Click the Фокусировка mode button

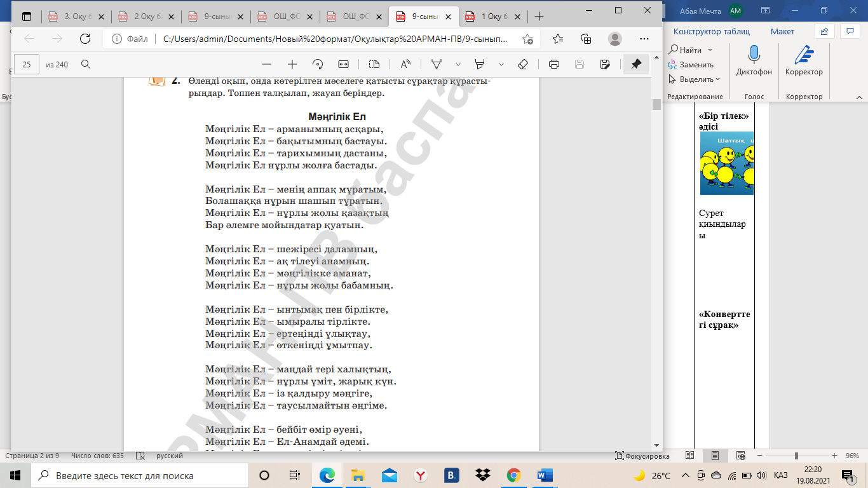(x=642, y=456)
